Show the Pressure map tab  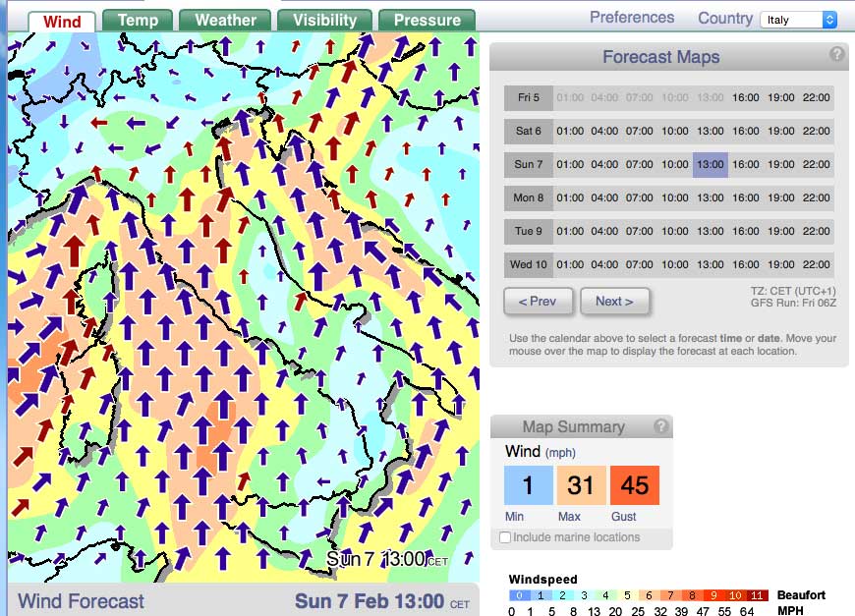427,21
